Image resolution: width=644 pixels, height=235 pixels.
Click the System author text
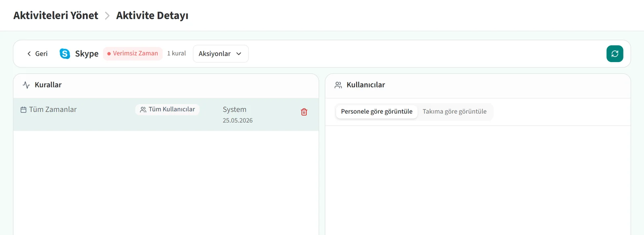[235, 110]
